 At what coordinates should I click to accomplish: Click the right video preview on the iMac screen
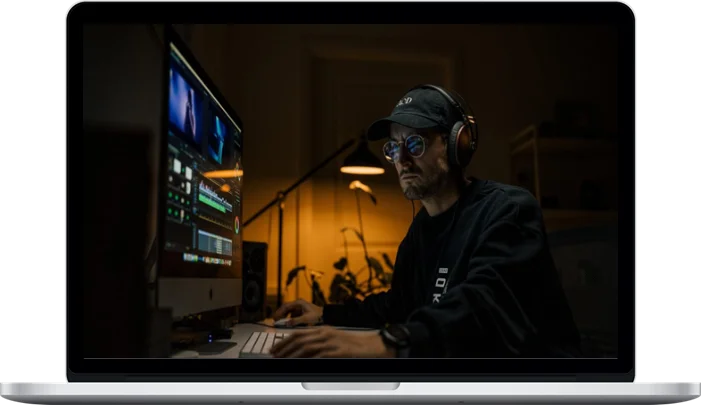tap(216, 138)
